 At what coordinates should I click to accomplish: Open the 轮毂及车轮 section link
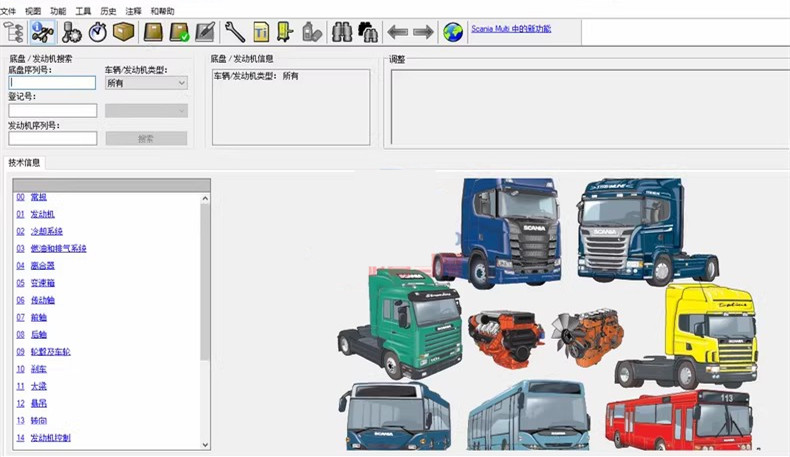point(50,352)
